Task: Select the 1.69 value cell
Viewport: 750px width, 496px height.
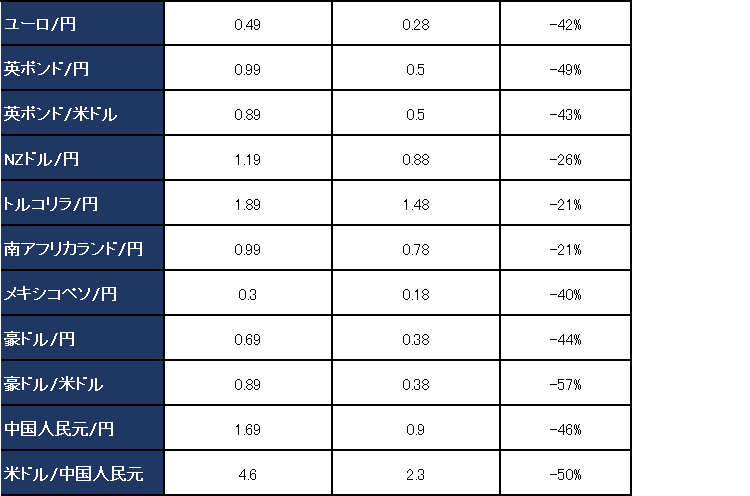Action: [246, 429]
